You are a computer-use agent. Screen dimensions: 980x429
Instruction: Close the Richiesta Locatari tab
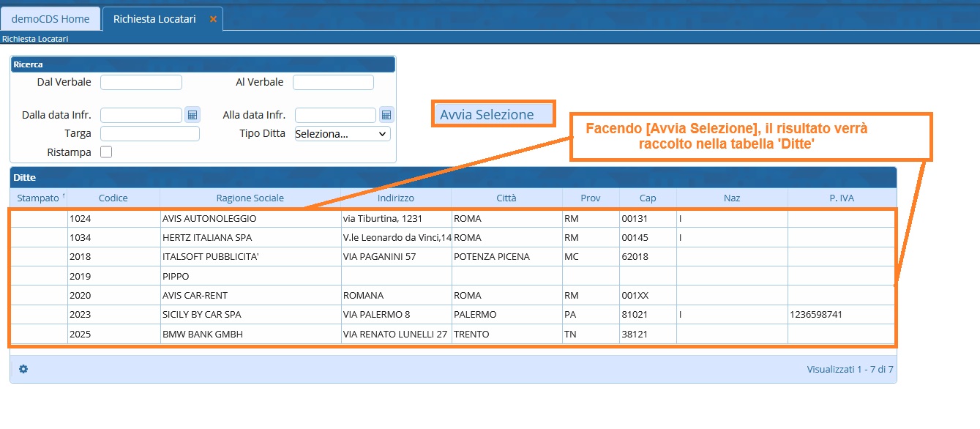pos(213,19)
